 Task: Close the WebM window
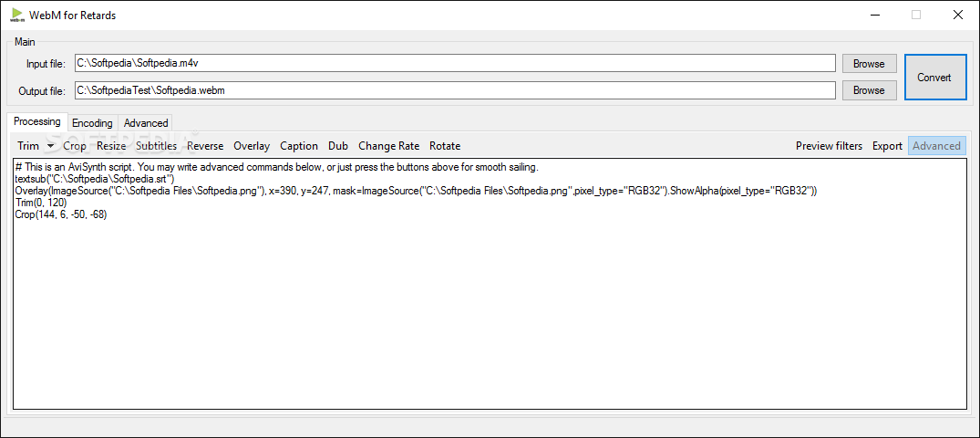pyautogui.click(x=957, y=15)
